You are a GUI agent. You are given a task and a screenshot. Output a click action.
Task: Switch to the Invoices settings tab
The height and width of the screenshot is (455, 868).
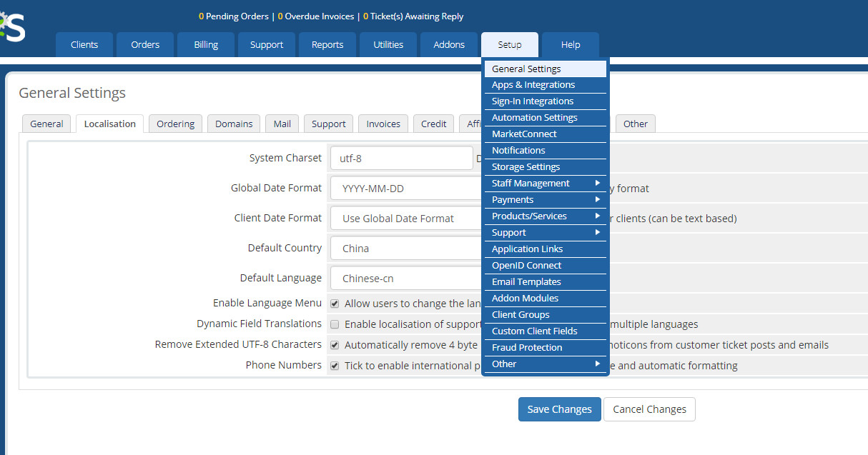click(383, 124)
